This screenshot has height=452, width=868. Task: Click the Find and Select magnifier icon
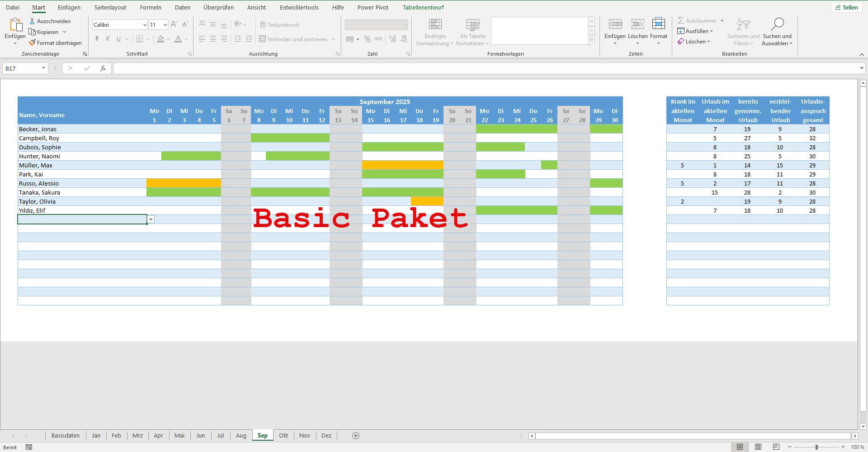point(777,24)
